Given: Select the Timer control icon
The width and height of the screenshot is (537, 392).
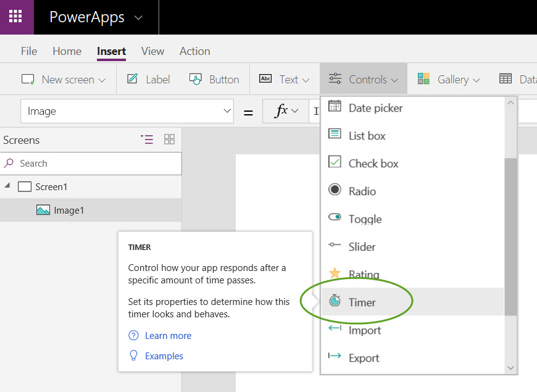Looking at the screenshot, I should click(335, 301).
